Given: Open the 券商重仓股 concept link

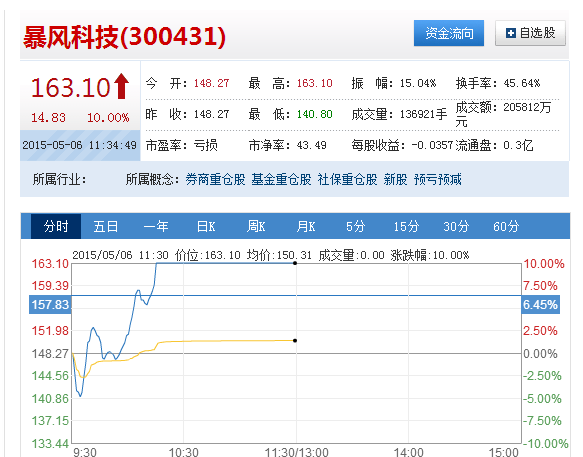Looking at the screenshot, I should [215, 180].
